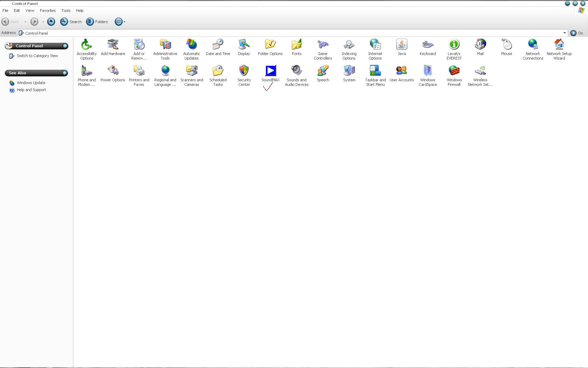588x368 pixels.
Task: Open Game Controllers icon
Action: (323, 45)
